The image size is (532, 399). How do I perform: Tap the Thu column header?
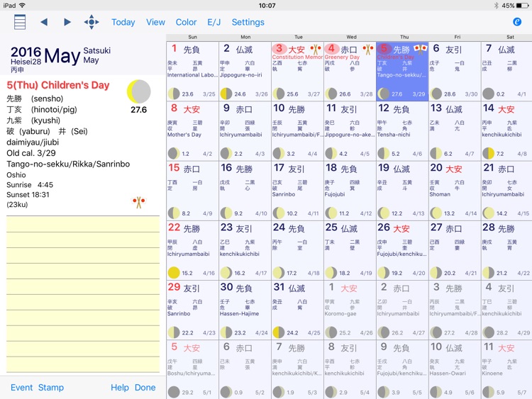[x=404, y=37]
